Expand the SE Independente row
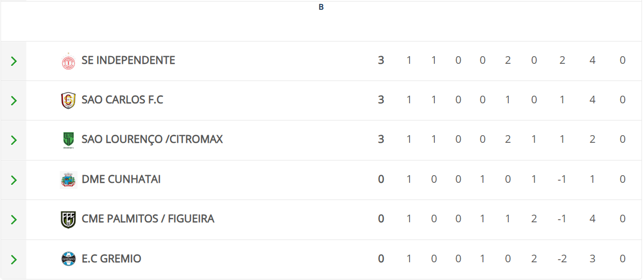Image resolution: width=644 pixels, height=280 pixels. pyautogui.click(x=14, y=61)
